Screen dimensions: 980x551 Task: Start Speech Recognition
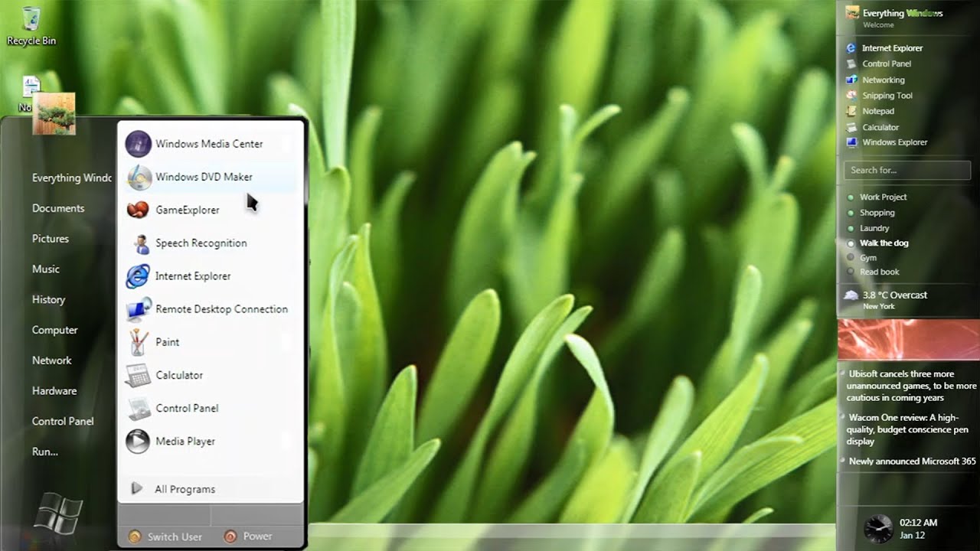tap(210, 243)
